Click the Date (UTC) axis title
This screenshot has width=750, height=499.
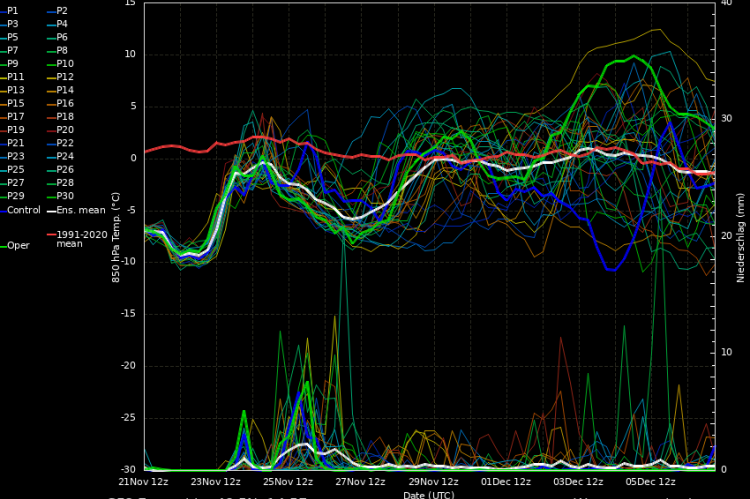click(429, 494)
